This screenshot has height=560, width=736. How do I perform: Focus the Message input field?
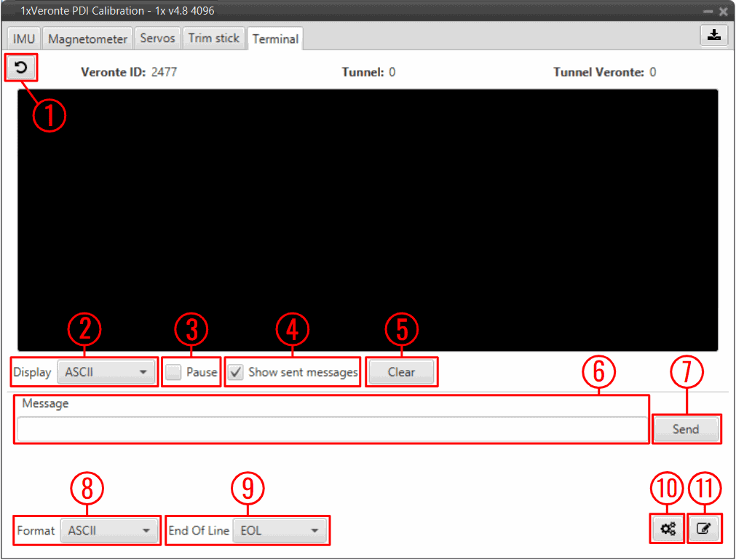tap(331, 429)
